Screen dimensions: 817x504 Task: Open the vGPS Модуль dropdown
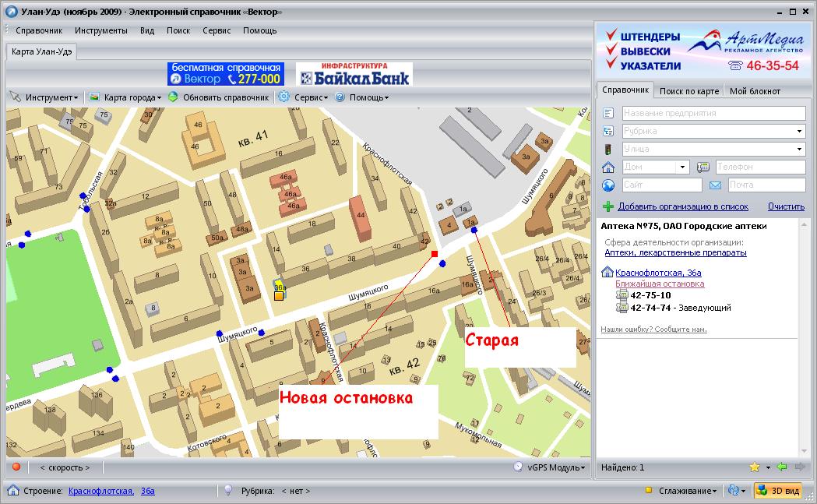coord(550,467)
